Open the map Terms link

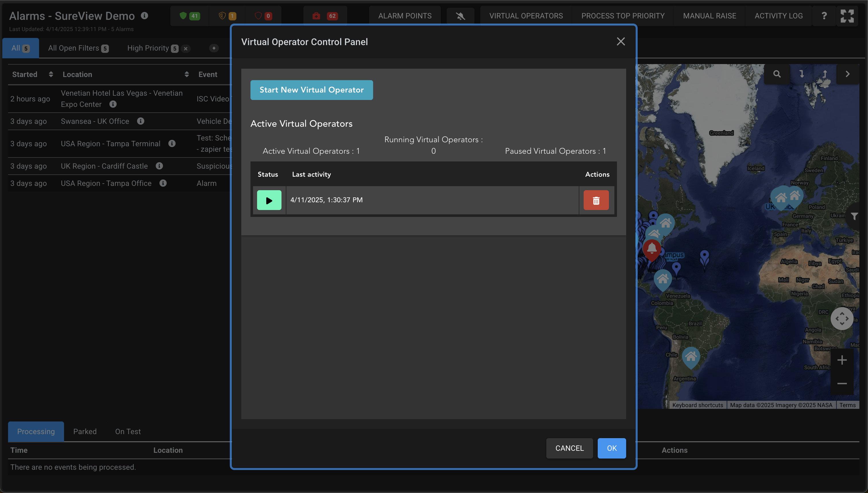(x=847, y=405)
